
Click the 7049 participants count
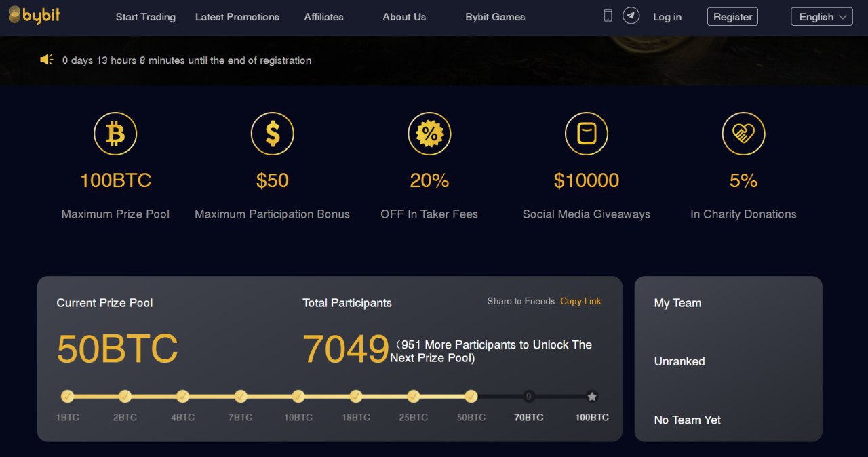tap(346, 349)
